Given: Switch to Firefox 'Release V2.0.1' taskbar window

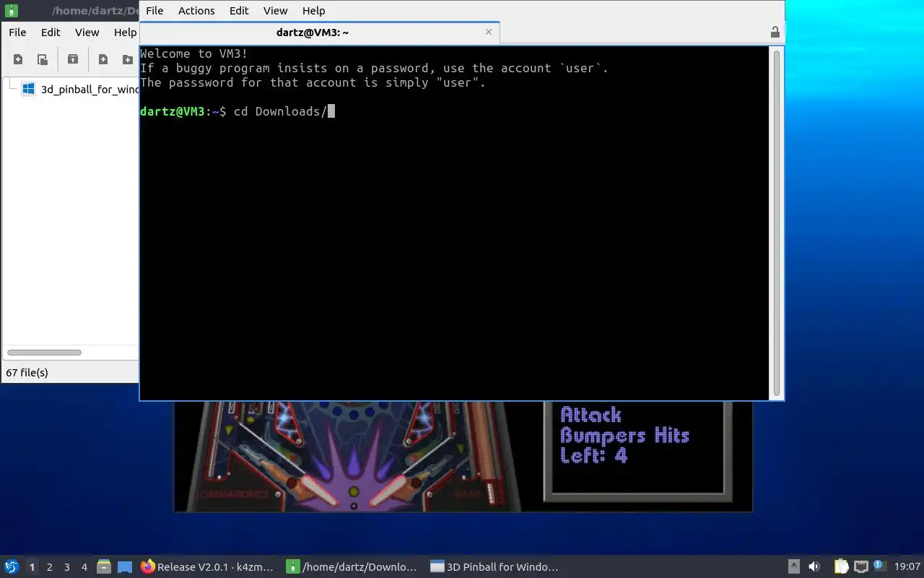Looking at the screenshot, I should [207, 567].
